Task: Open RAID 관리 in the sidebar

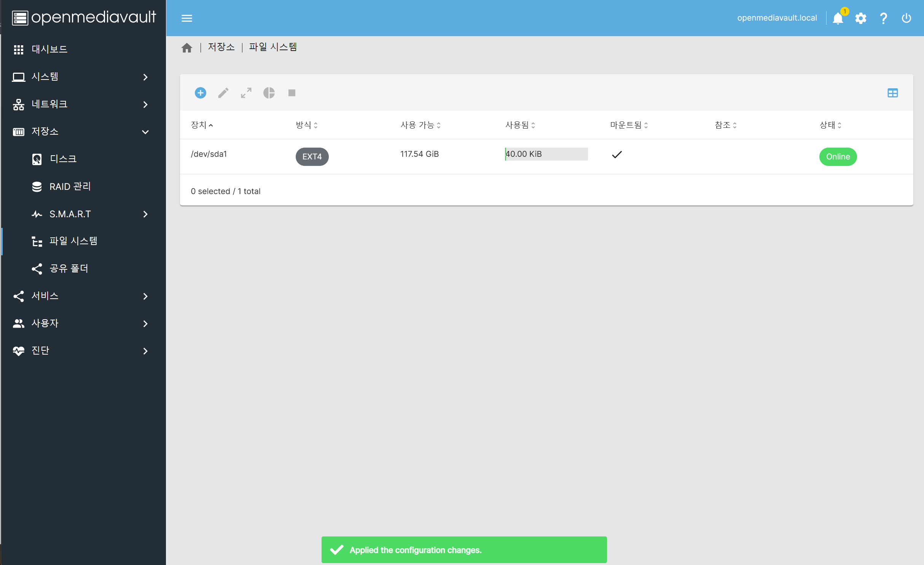Action: pos(84,186)
